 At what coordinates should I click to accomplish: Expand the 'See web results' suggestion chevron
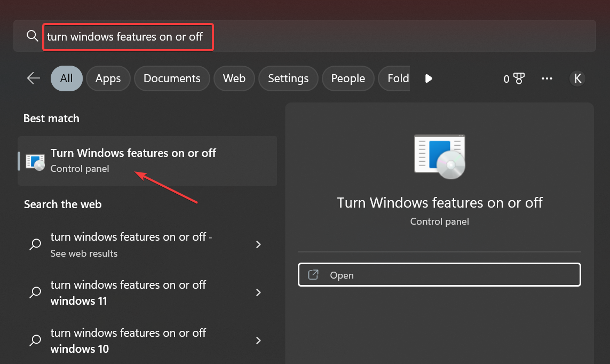click(x=258, y=244)
